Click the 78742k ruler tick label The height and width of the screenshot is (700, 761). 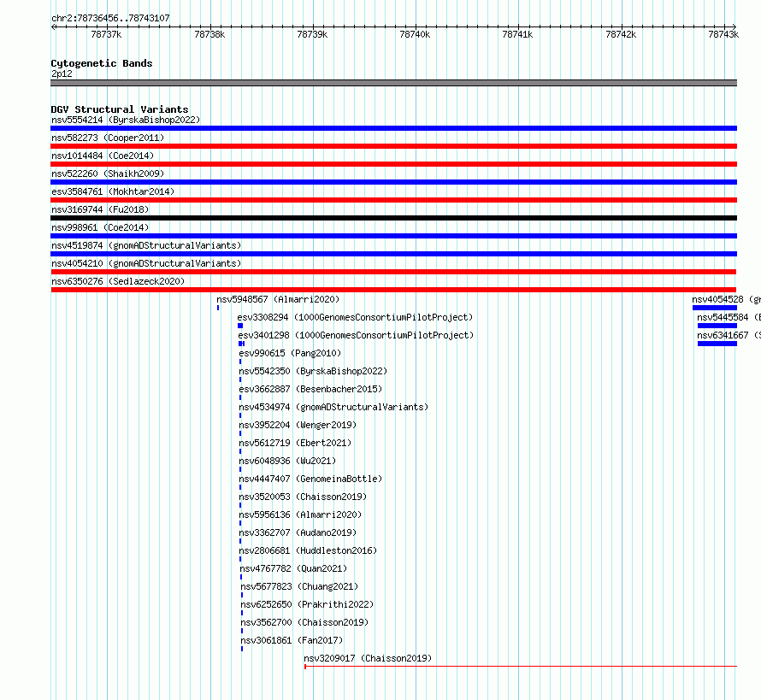pyautogui.click(x=621, y=34)
